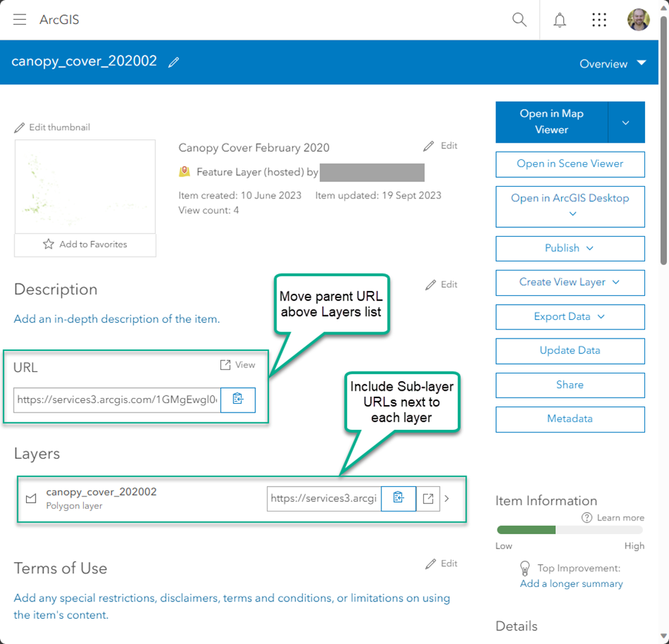Open the hamburger navigation menu
Viewport: 669px width, 644px height.
20,20
